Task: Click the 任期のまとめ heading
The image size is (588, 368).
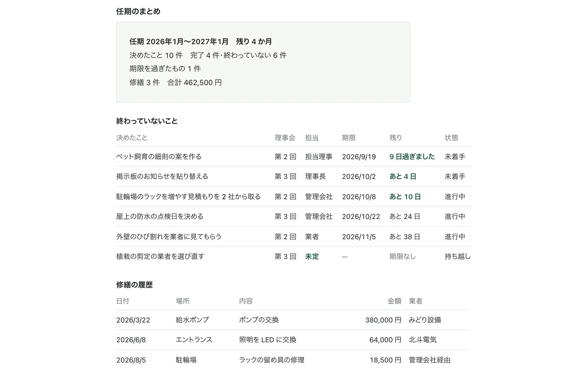Action: pyautogui.click(x=138, y=11)
